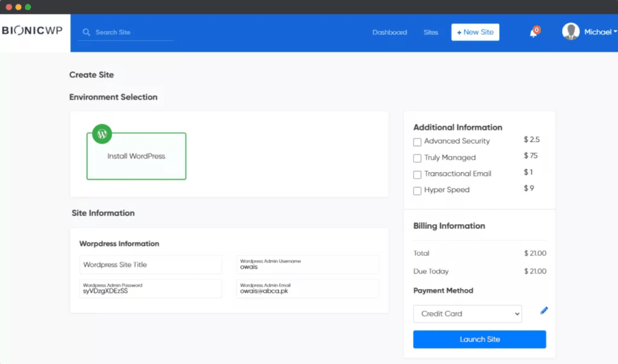
Task: Click the $ 2.5 price
Action: point(531,139)
